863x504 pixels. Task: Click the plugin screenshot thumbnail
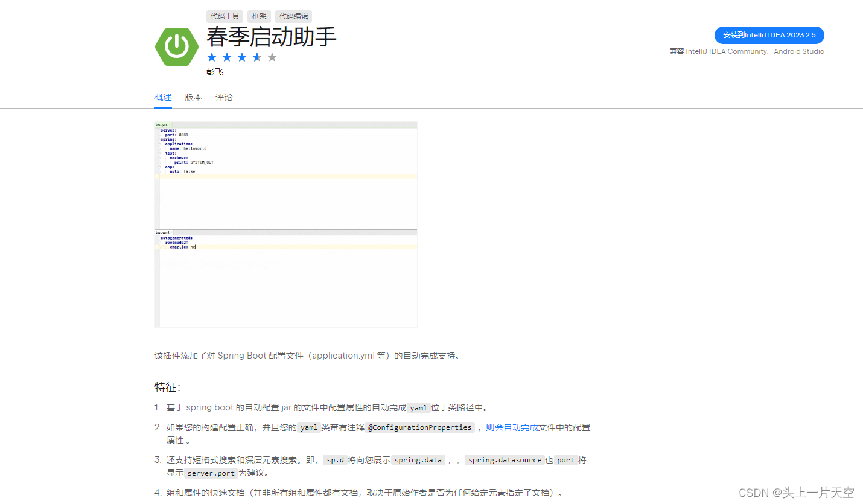(286, 223)
